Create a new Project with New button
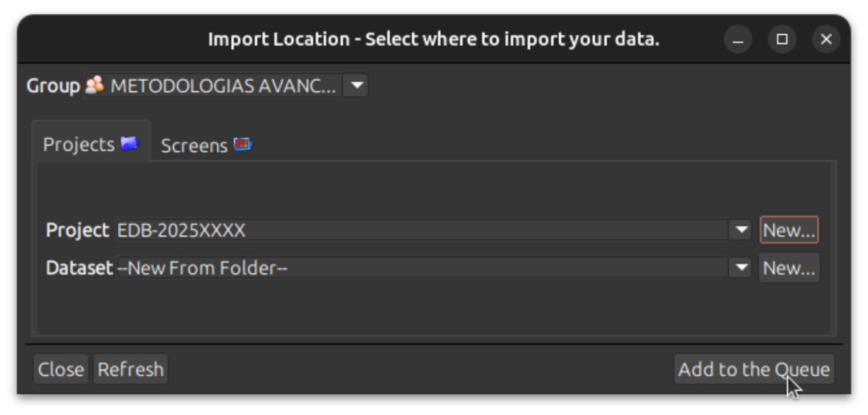 789,230
